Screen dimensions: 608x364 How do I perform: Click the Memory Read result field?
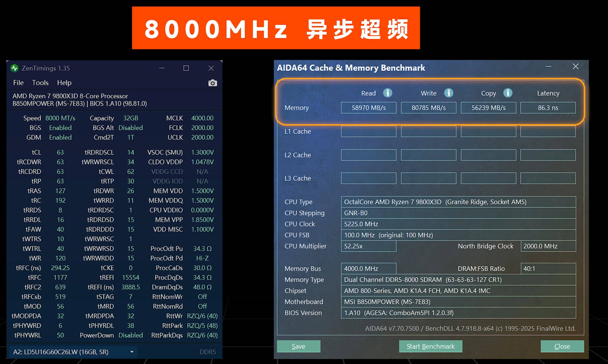click(368, 108)
